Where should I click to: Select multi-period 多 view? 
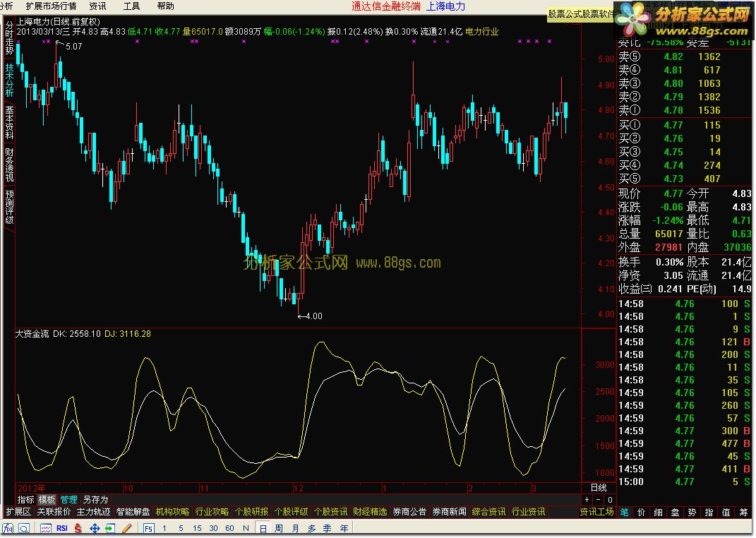click(311, 528)
